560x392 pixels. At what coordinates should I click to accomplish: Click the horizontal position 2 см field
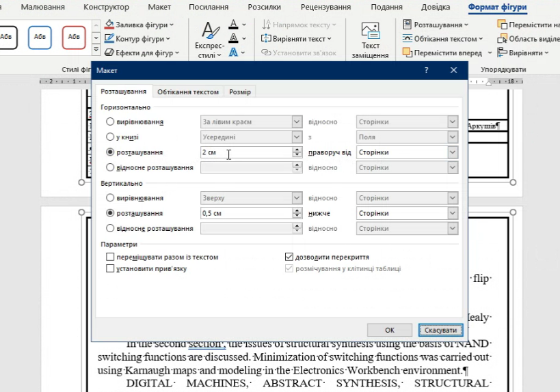tap(246, 152)
